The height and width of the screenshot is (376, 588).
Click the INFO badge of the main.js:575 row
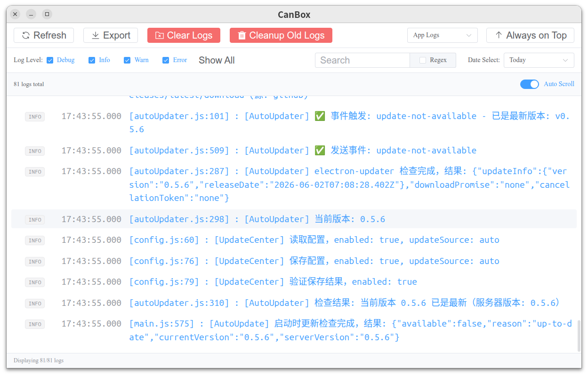pyautogui.click(x=35, y=324)
